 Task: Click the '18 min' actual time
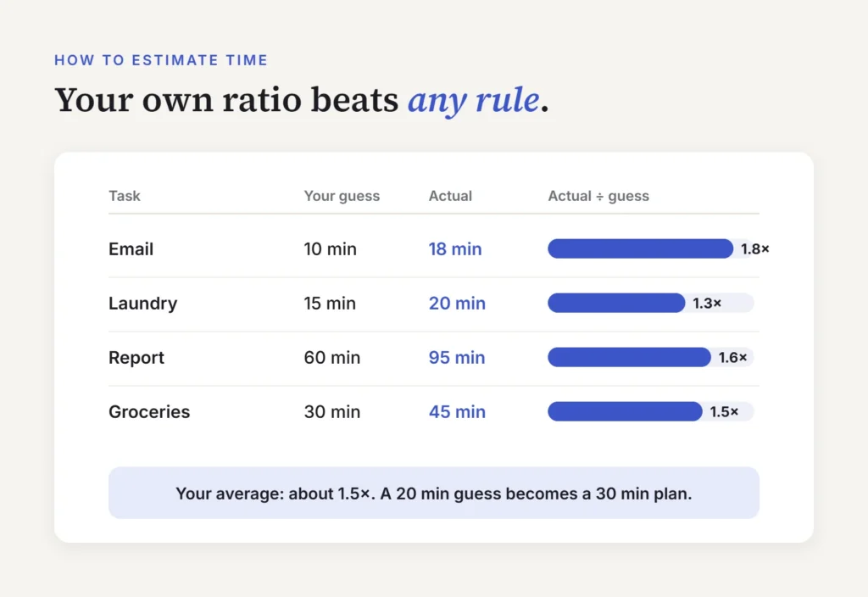[455, 249]
